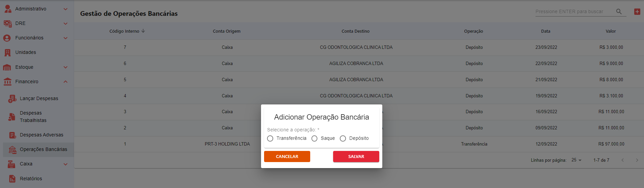The image size is (644, 188).
Task: Click the search input field
Action: 573,12
